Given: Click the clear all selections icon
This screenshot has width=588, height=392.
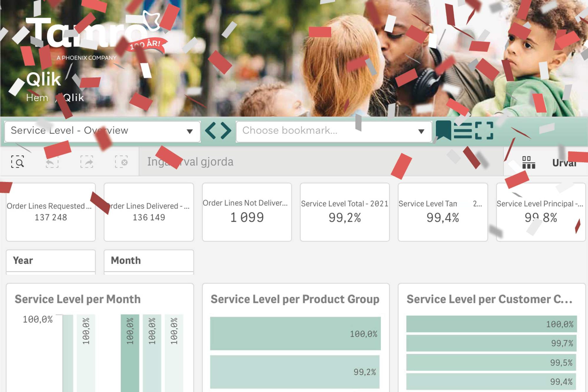Looking at the screenshot, I should pyautogui.click(x=121, y=162).
